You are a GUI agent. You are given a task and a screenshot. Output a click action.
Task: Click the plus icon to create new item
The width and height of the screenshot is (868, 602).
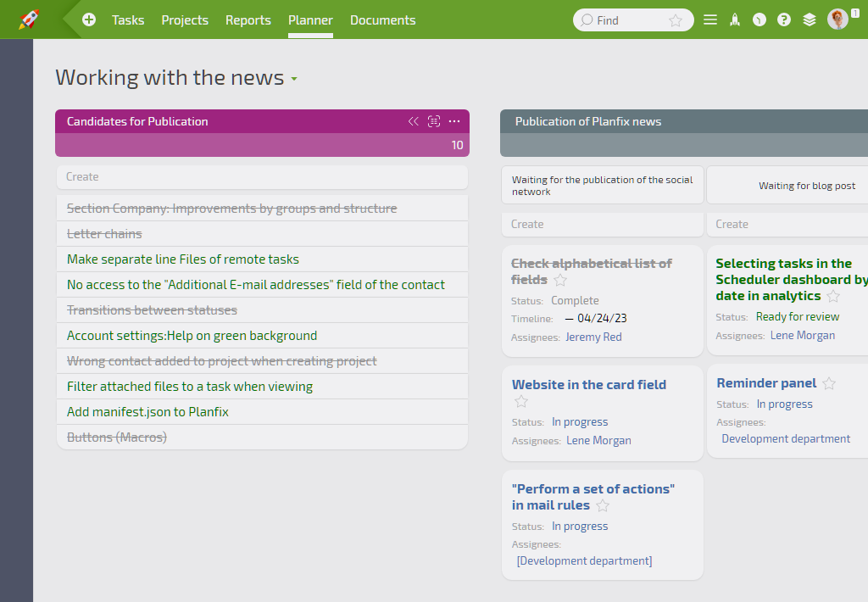click(x=88, y=20)
